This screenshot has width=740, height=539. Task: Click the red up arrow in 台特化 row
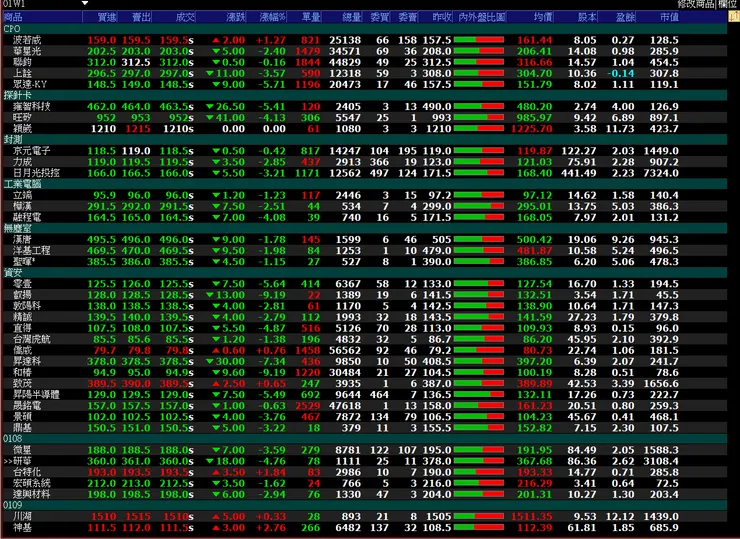click(216, 472)
